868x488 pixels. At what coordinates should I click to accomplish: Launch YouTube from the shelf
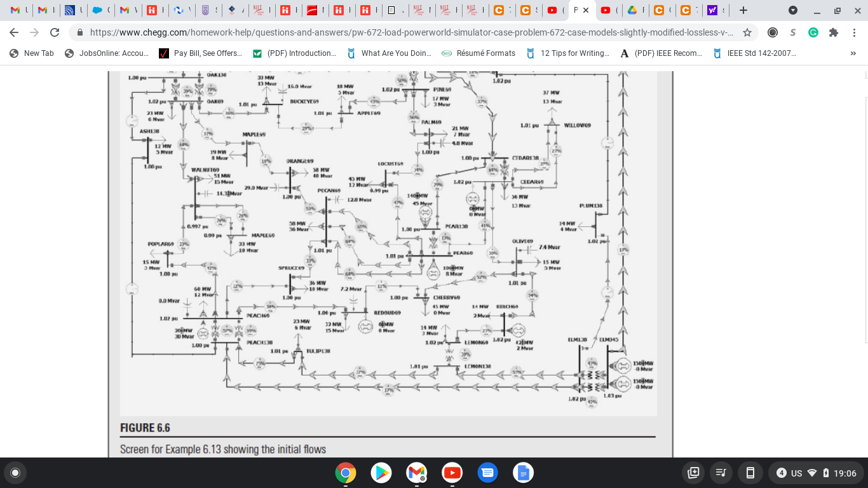pos(452,473)
